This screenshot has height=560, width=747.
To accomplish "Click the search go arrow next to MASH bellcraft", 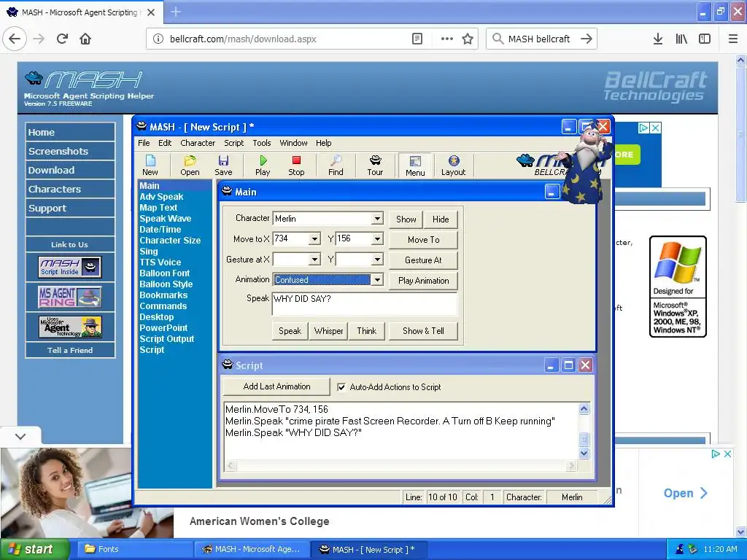I will [x=587, y=39].
